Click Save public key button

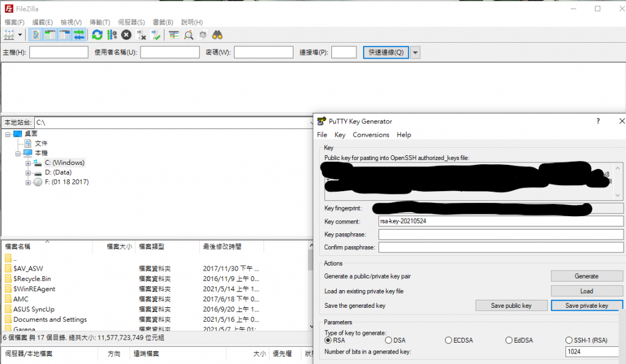pyautogui.click(x=512, y=305)
